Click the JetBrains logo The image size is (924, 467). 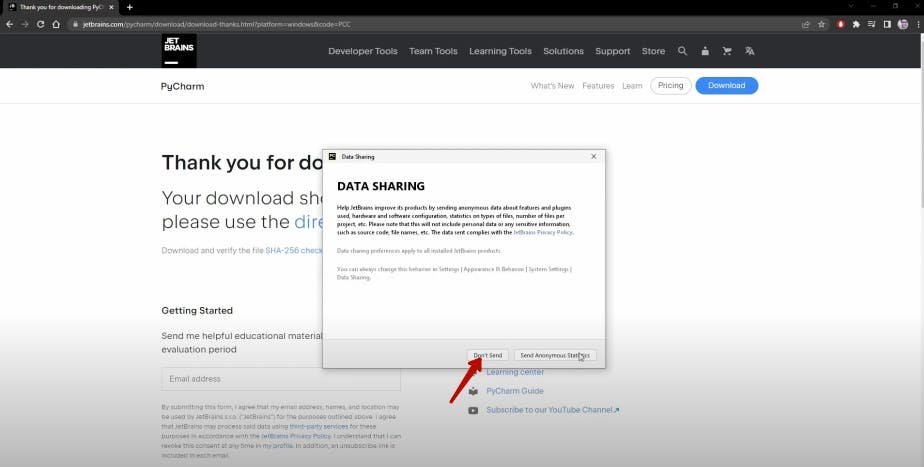coord(179,51)
